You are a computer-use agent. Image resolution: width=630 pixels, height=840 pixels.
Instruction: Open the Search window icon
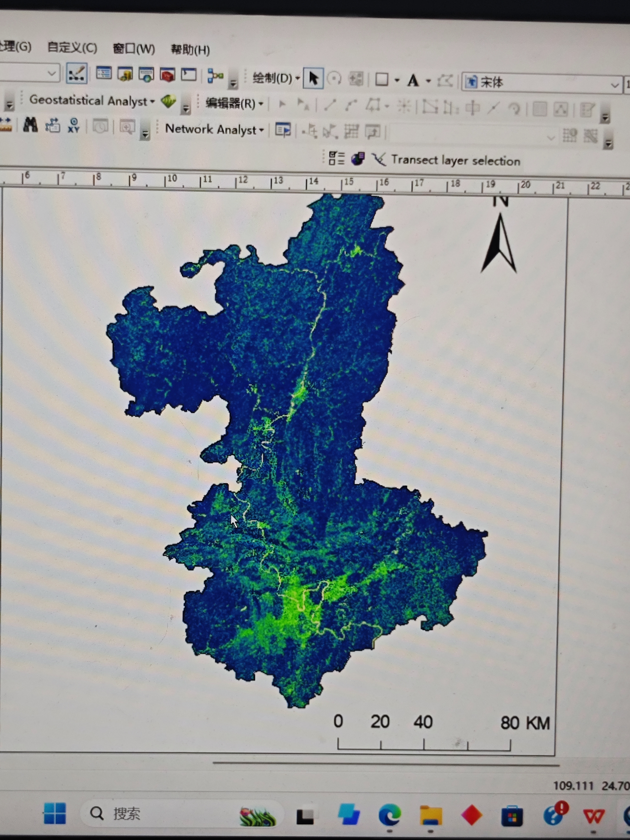(146, 74)
